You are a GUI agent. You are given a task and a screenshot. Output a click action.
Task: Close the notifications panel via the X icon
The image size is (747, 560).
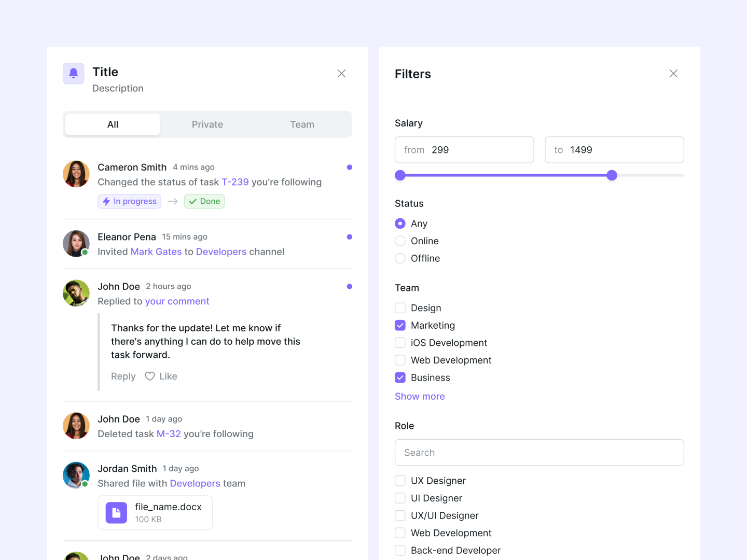pos(341,73)
